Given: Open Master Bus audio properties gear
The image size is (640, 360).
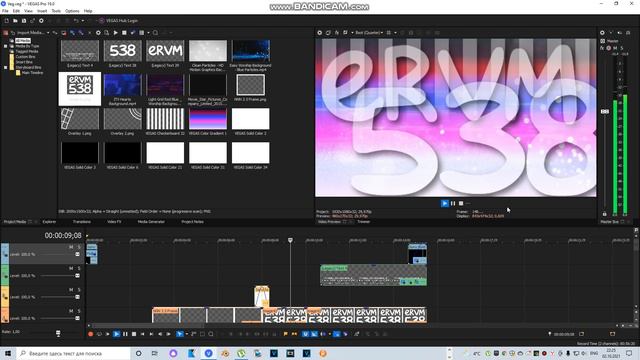Looking at the screenshot, I should pyautogui.click(x=602, y=33).
